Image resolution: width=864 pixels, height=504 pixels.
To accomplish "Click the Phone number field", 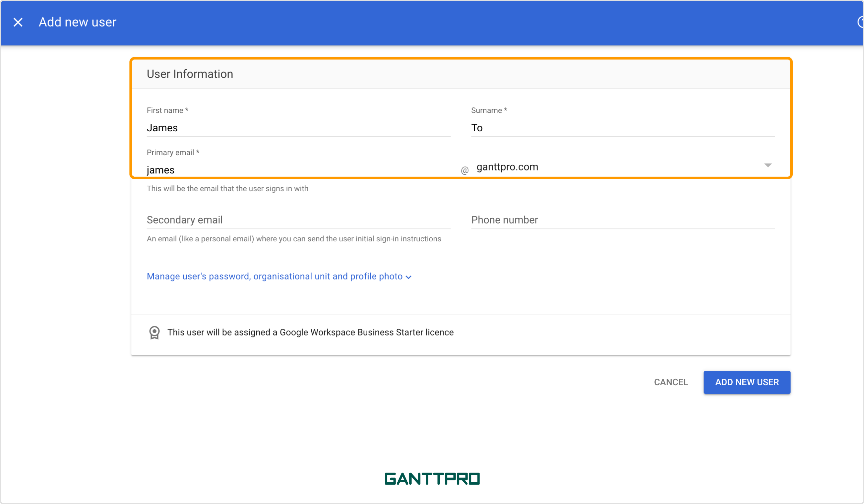I will (x=623, y=220).
